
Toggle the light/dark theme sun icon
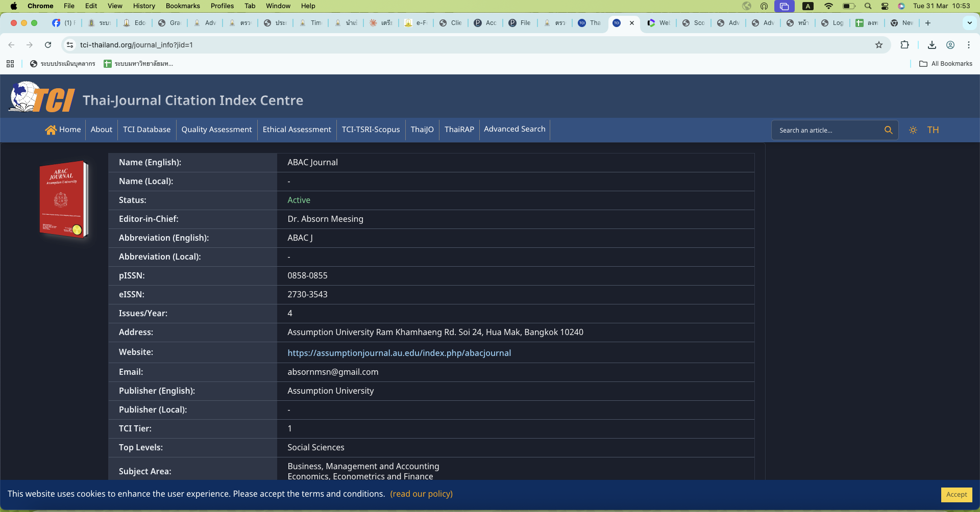pos(913,130)
